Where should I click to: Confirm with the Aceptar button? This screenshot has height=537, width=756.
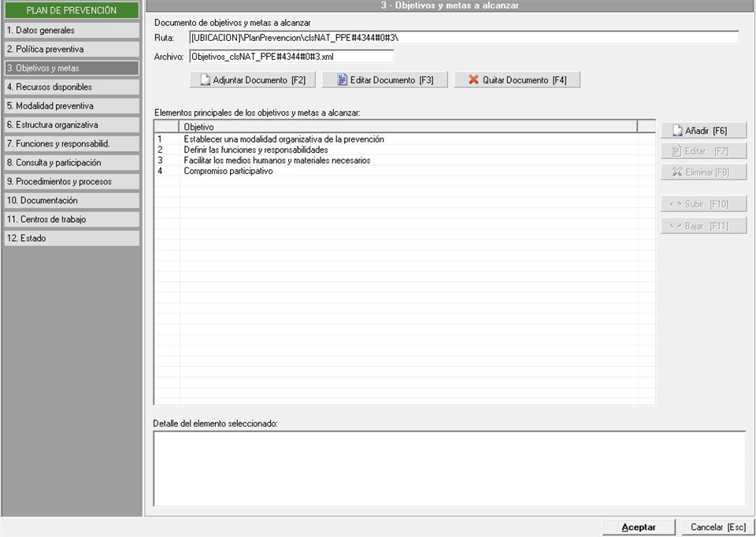click(639, 528)
